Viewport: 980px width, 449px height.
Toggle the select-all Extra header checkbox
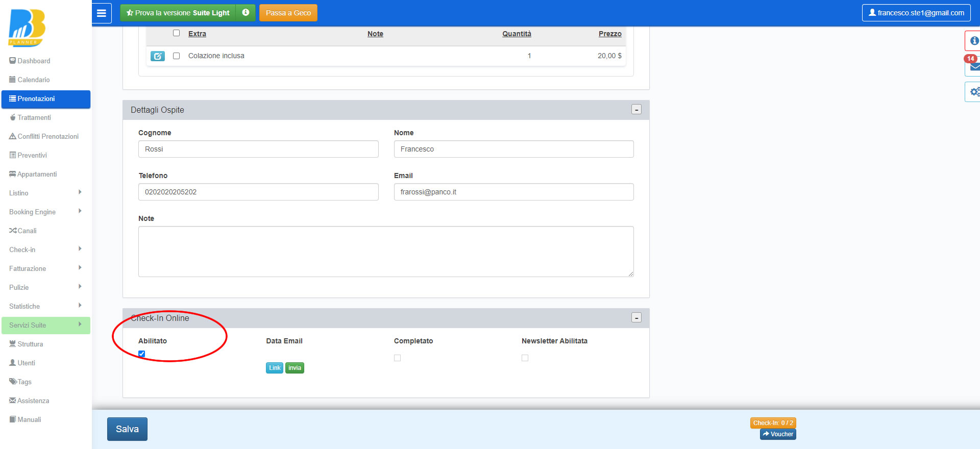(x=177, y=33)
